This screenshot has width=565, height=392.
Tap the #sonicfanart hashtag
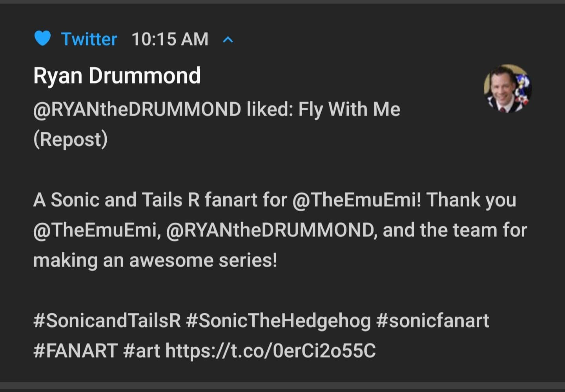point(432,321)
